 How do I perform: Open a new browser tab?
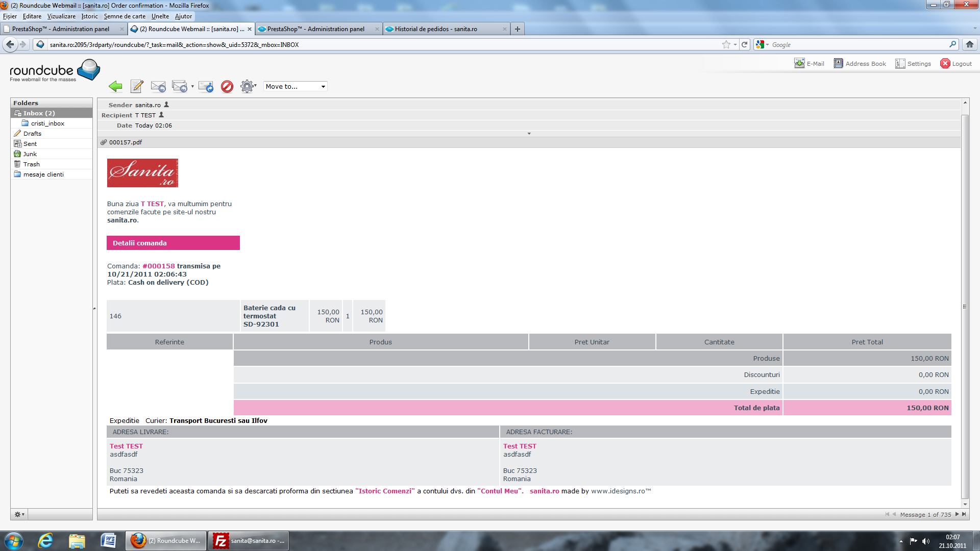point(518,29)
